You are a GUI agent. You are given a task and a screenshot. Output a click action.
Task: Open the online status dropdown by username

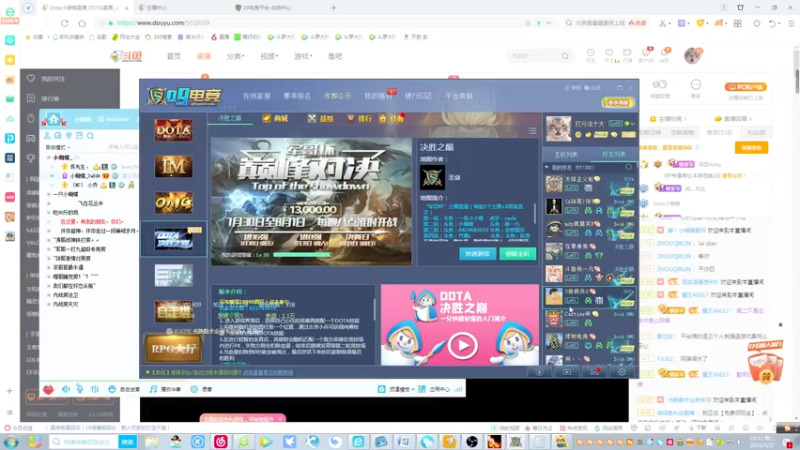[x=633, y=123]
